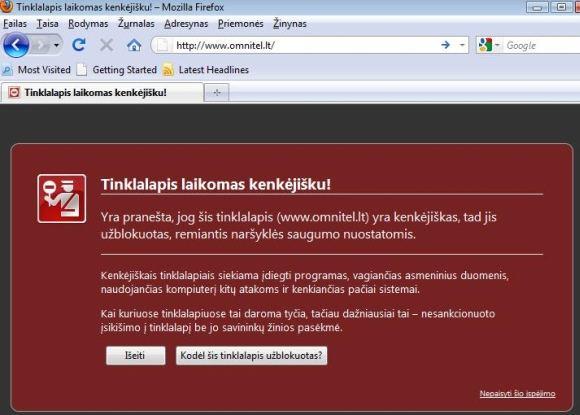The height and width of the screenshot is (415, 580).
Task: Click the Back navigation arrow
Action: click(16, 45)
